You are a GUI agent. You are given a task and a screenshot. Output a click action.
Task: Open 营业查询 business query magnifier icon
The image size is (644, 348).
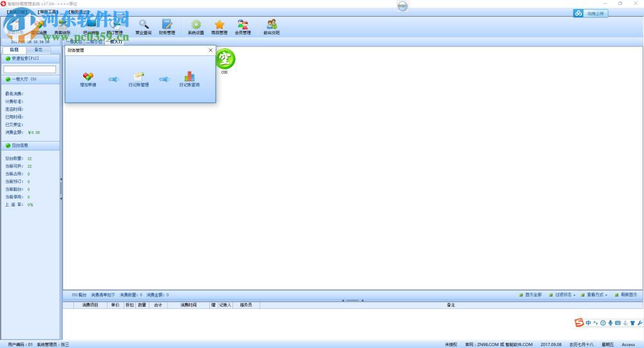click(144, 27)
